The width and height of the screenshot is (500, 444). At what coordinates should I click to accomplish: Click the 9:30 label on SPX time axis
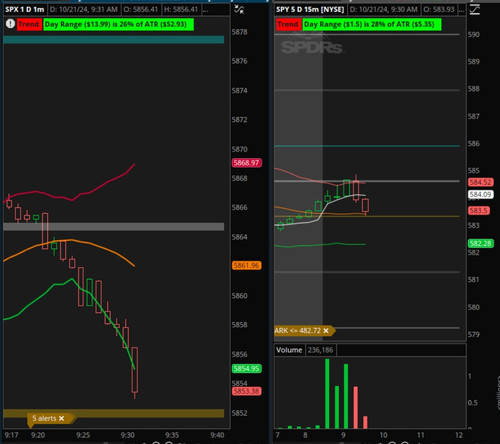tap(128, 435)
